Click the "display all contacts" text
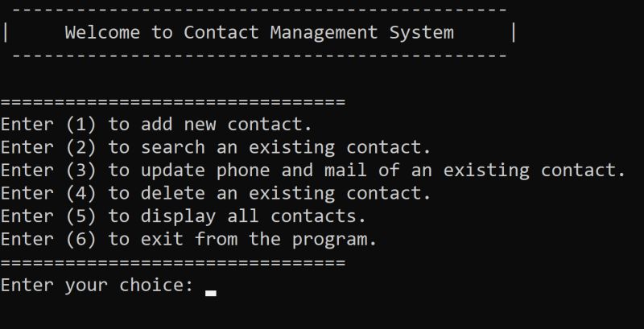 click(x=254, y=216)
